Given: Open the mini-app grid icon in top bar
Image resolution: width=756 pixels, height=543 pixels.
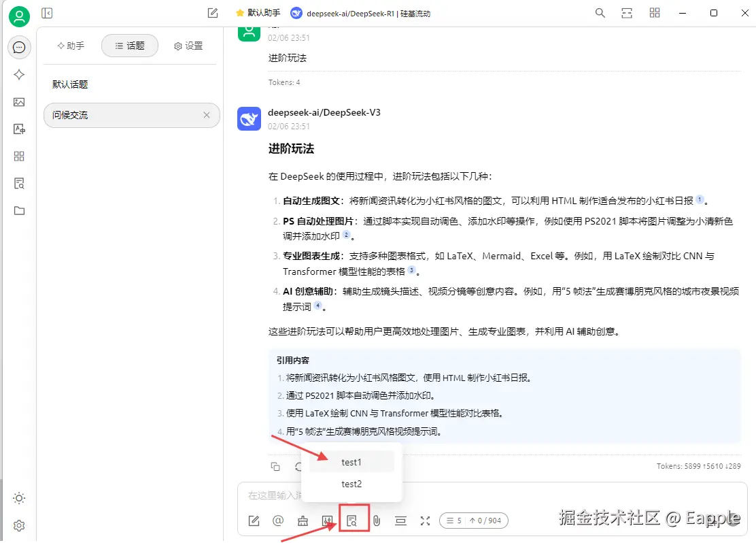Looking at the screenshot, I should coord(654,13).
